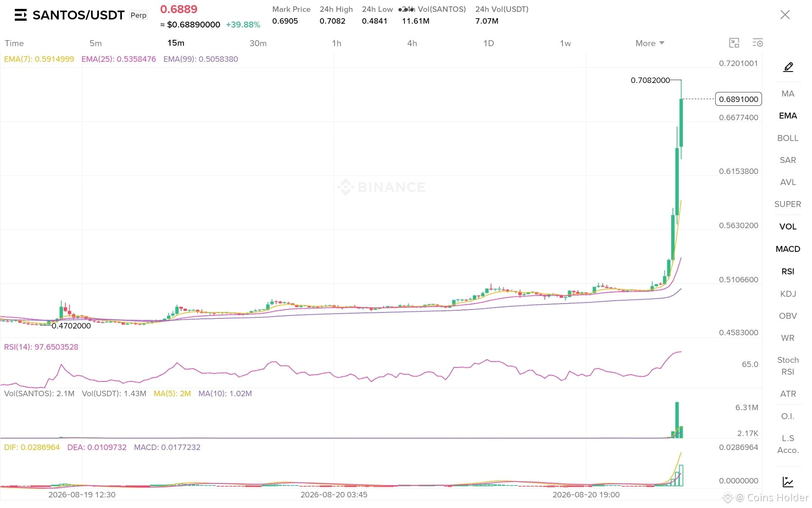Enable the SAR indicator

788,160
